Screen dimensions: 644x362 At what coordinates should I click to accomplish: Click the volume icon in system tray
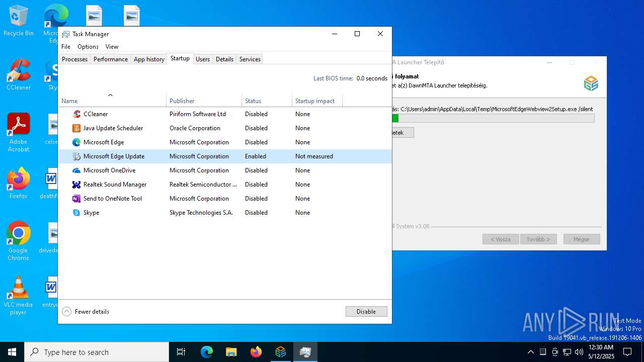point(579,352)
